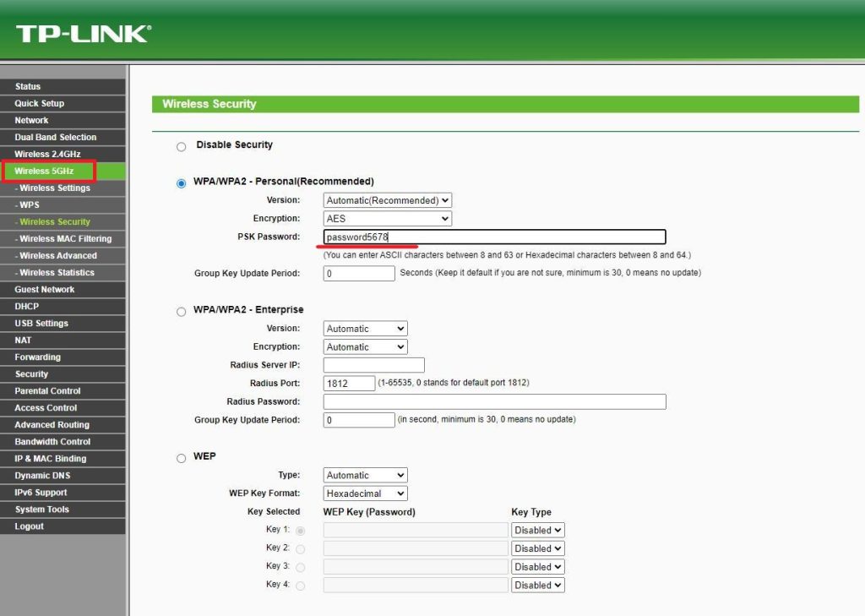Open Parental Control settings
Image resolution: width=865 pixels, height=616 pixels.
[x=47, y=390]
